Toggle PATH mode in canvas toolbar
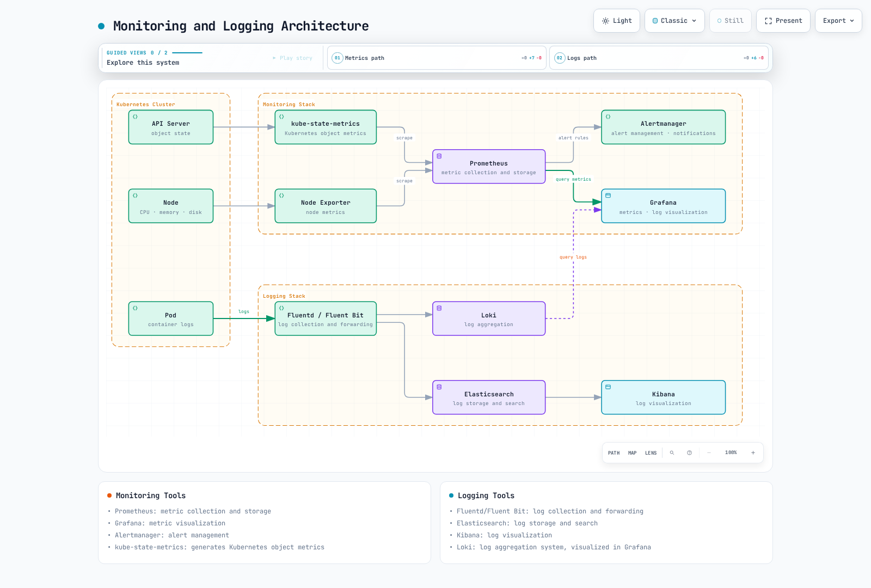This screenshot has width=871, height=588. pos(614,453)
